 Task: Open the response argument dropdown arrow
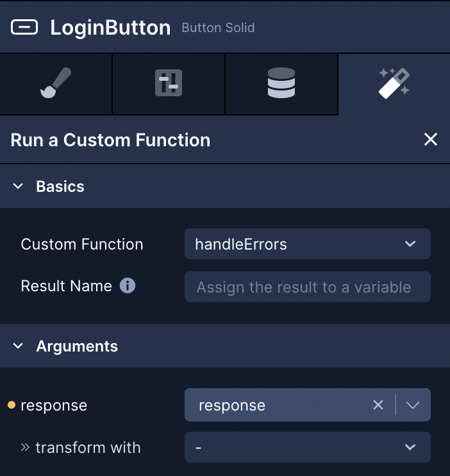pyautogui.click(x=413, y=405)
